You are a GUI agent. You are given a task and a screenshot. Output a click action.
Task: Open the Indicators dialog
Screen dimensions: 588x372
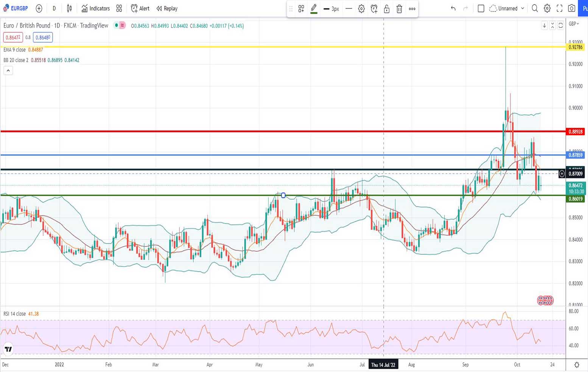[95, 8]
